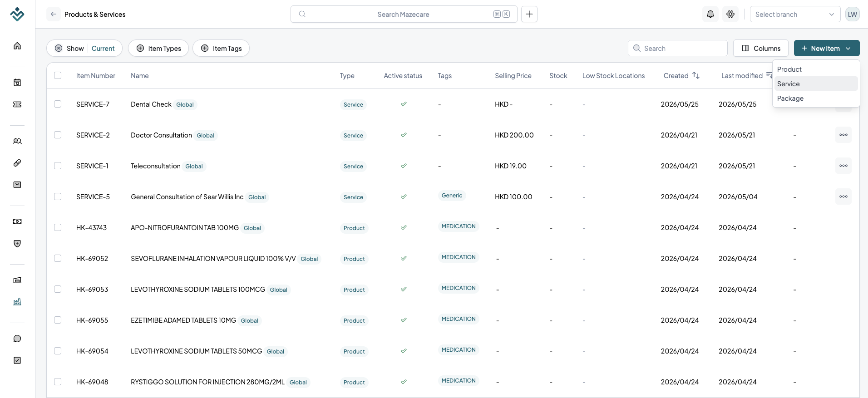Choose Product from the New Item menu
Image resolution: width=868 pixels, height=398 pixels.
pyautogui.click(x=816, y=69)
